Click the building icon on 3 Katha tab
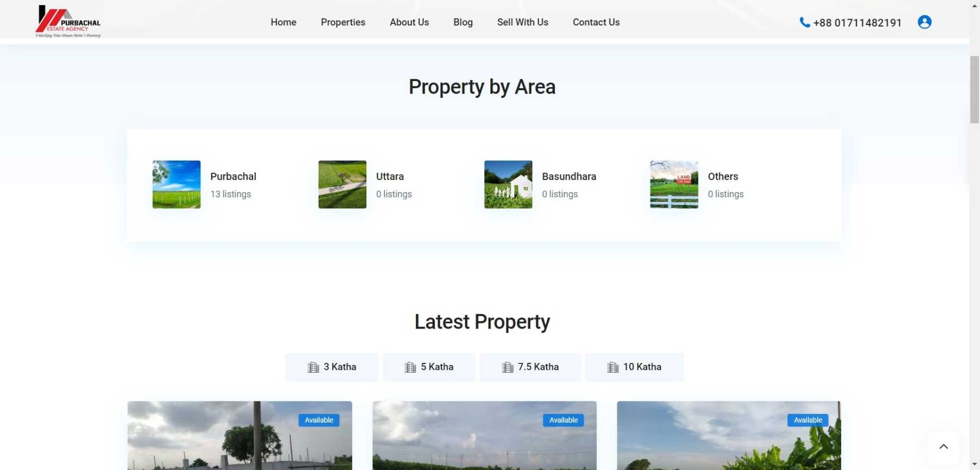This screenshot has height=470, width=980. pyautogui.click(x=314, y=367)
